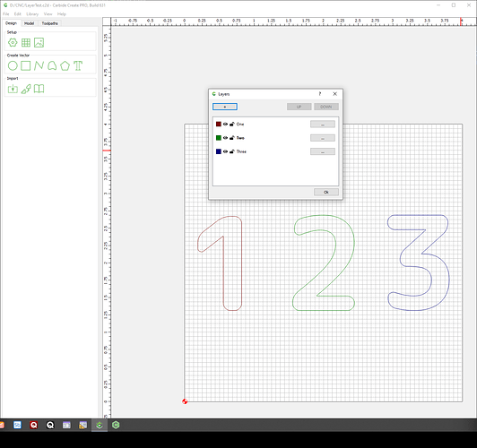Open the job setup gear icon

[x=13, y=42]
